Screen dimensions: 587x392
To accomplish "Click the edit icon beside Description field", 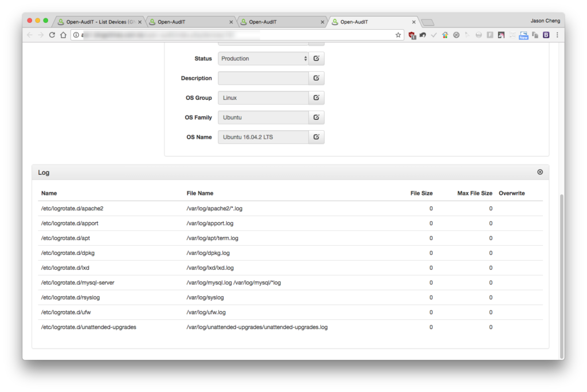I will (x=316, y=79).
